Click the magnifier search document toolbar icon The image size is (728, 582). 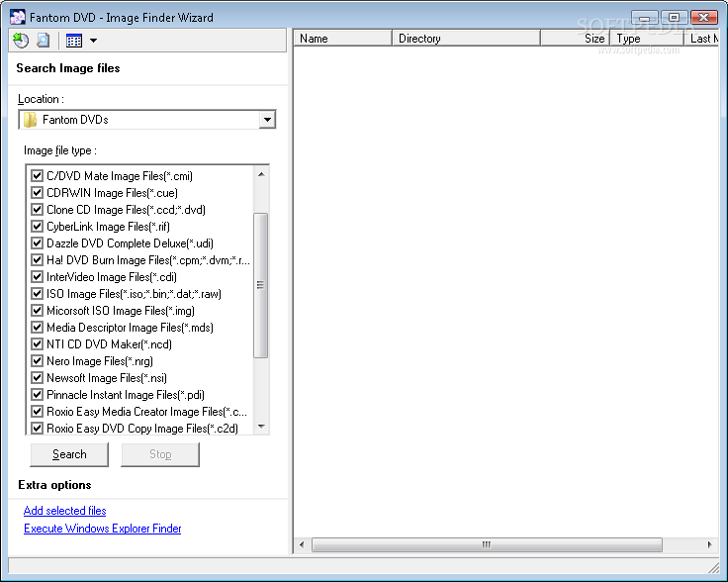point(44,41)
